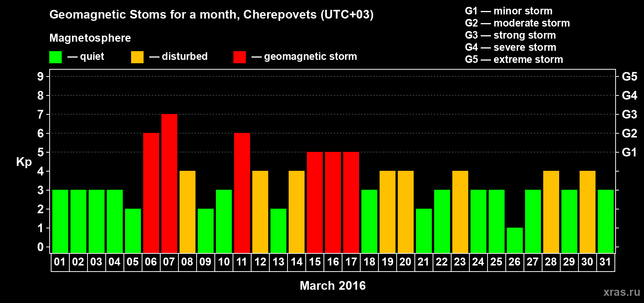The height and width of the screenshot is (303, 644).
Task: Click the orange bar for day 14
Action: click(x=297, y=212)
